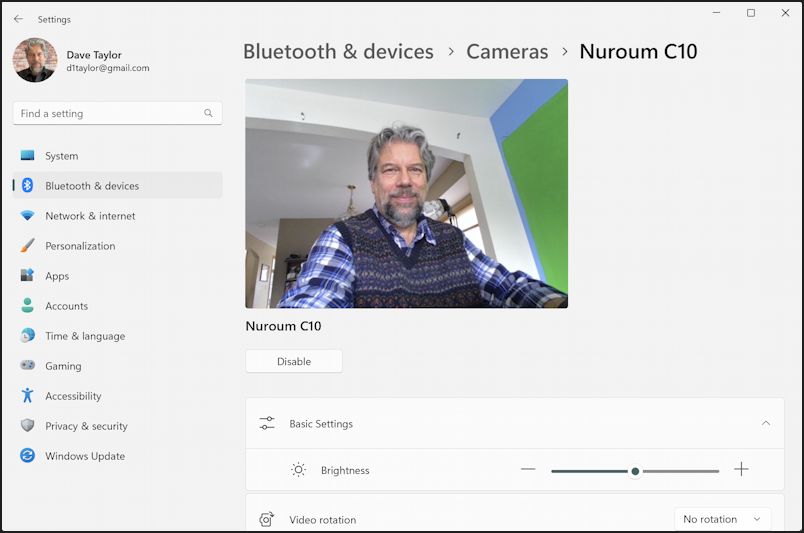Click the Video rotation label text
Image resolution: width=804 pixels, height=533 pixels.
[323, 520]
